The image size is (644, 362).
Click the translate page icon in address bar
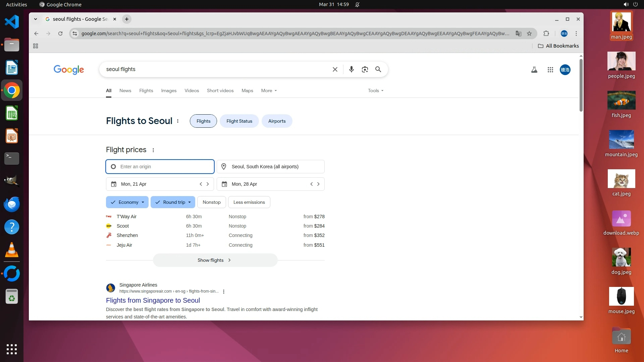pyautogui.click(x=519, y=34)
